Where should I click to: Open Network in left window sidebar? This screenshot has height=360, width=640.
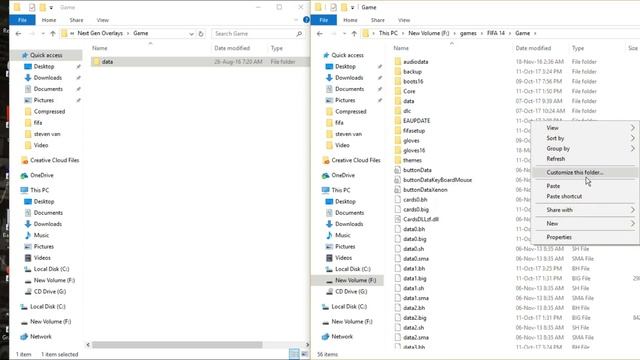tap(40, 336)
